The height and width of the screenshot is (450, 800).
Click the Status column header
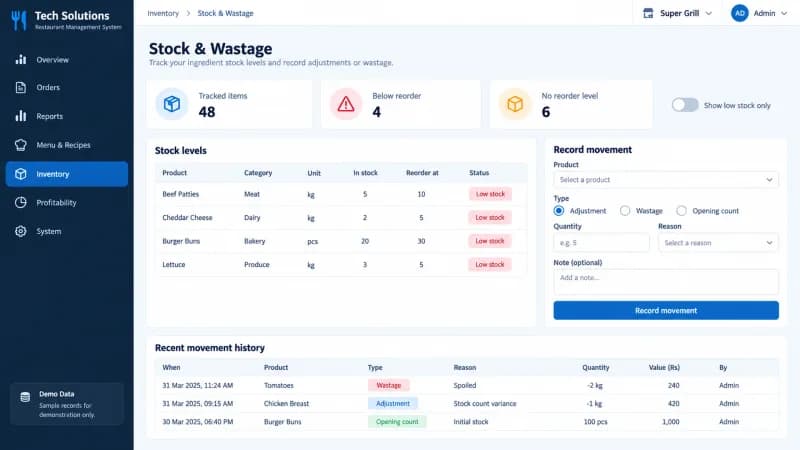(479, 173)
